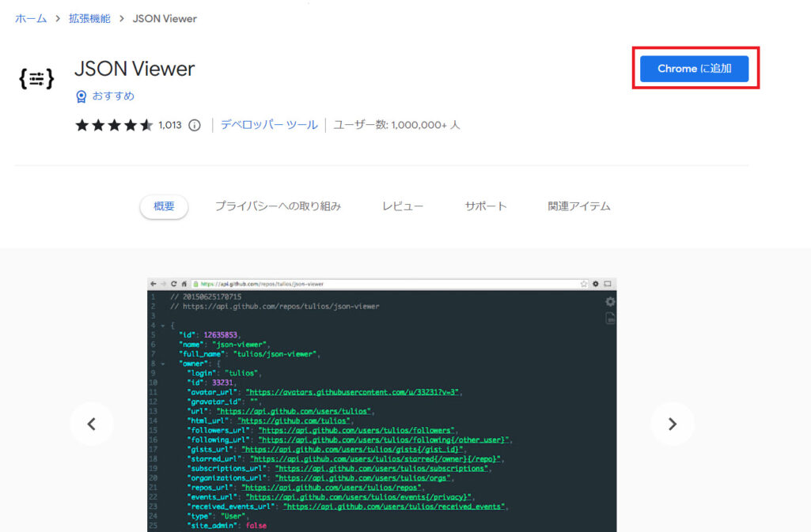Show next screenshot with right arrow
The width and height of the screenshot is (811, 532).
[x=673, y=424]
